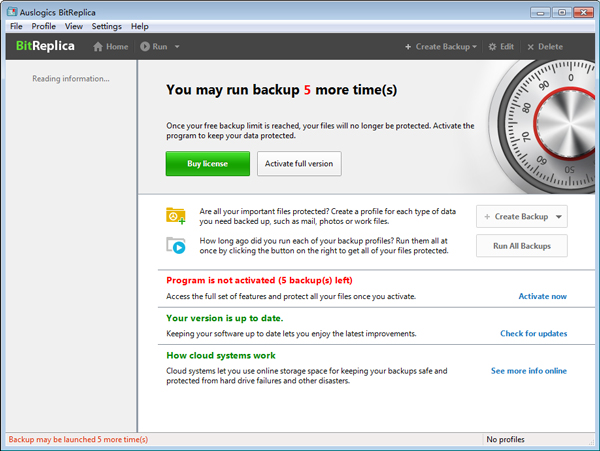Click the 'No profiles' status bar entry
The image size is (600, 451).
coord(505,440)
